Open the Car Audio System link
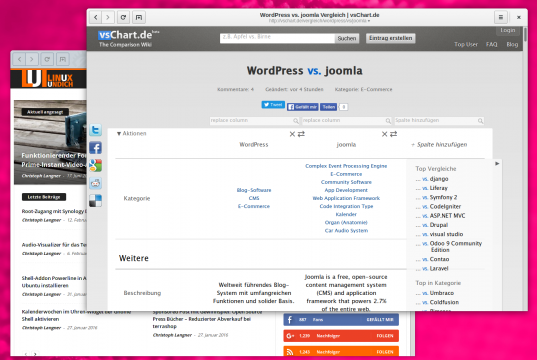This screenshot has width=537, height=360. point(346,231)
